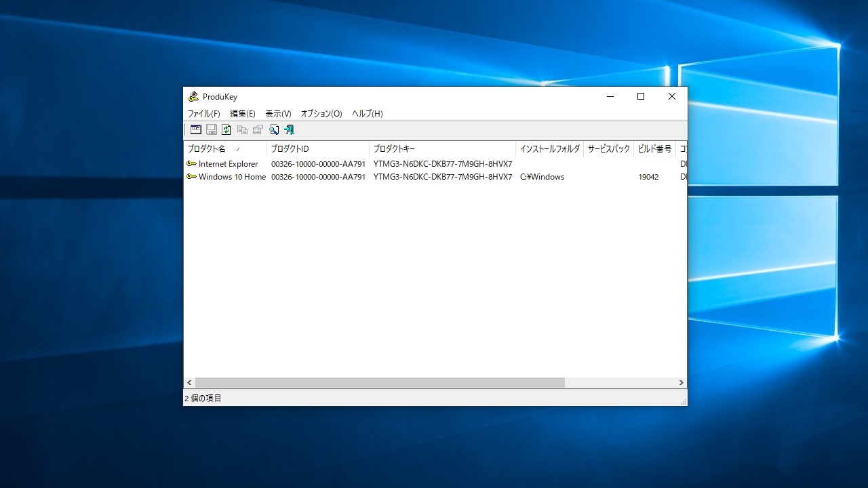Open the 表示(V) menu

click(x=278, y=114)
